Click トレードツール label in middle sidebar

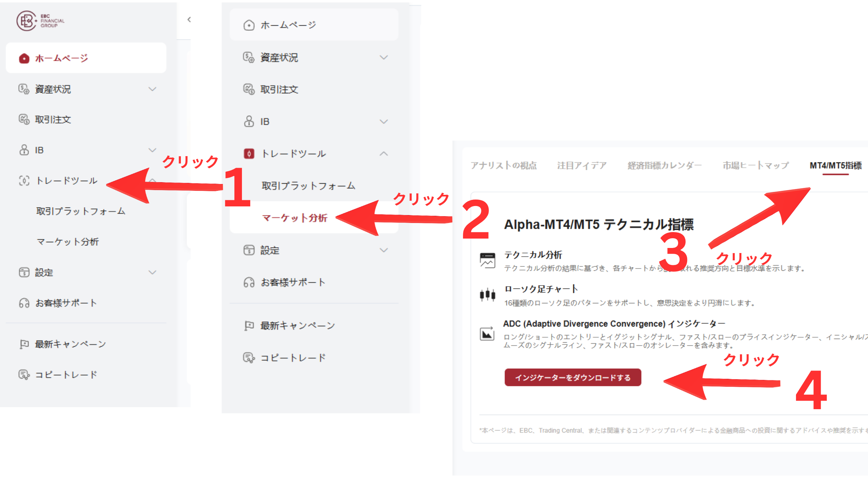(x=293, y=154)
